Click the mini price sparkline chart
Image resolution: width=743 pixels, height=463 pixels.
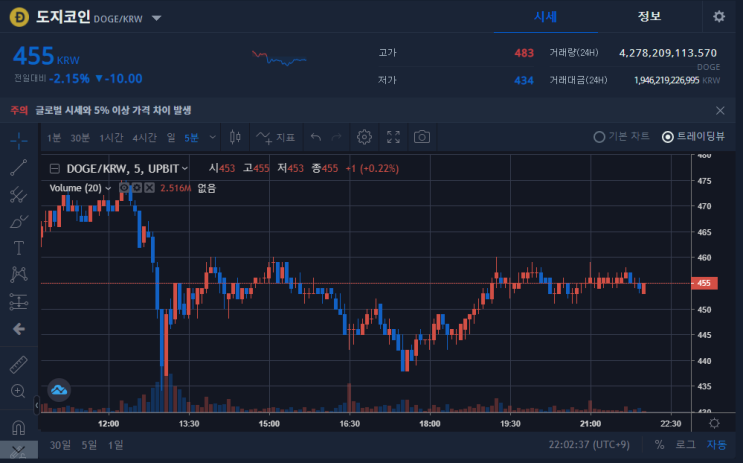point(279,58)
